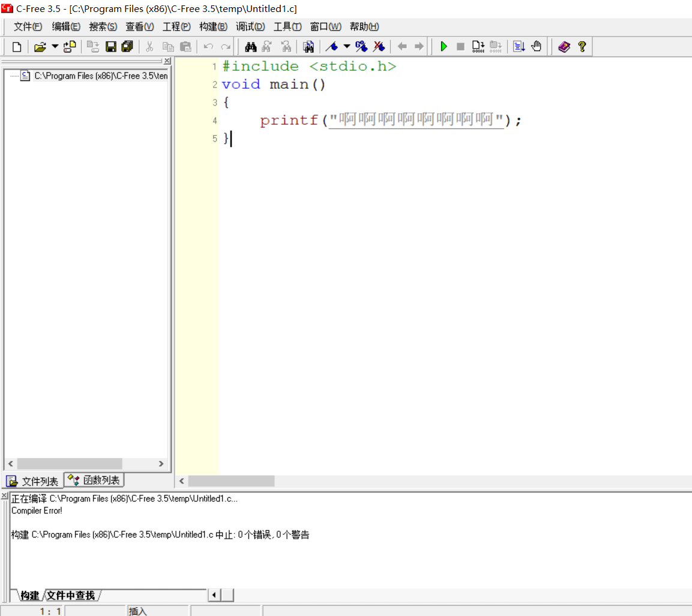Click the void main() code line
This screenshot has width=692, height=616.
point(274,84)
